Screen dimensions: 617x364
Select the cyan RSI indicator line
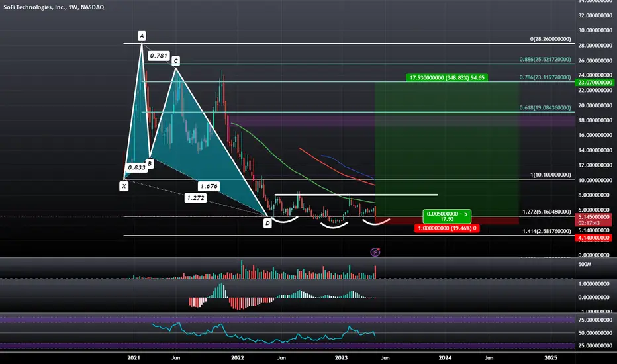tap(263, 334)
